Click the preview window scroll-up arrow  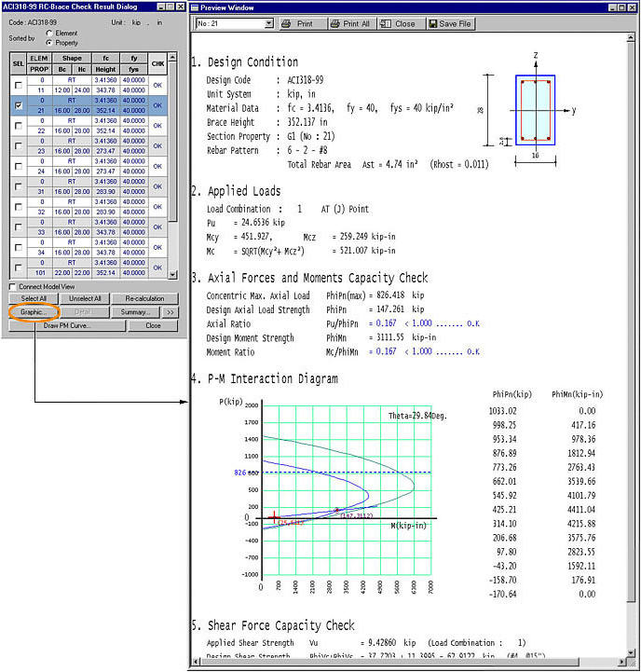(631, 37)
